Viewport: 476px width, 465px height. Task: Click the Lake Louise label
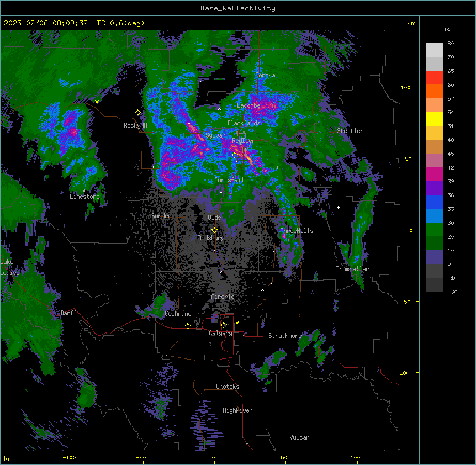[10, 267]
